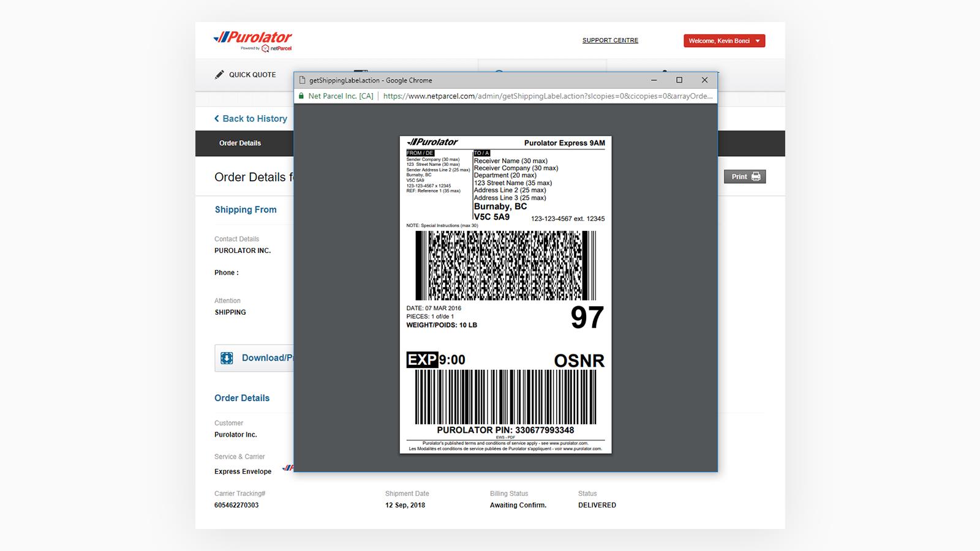980x551 pixels.
Task: Click the download icon on the Download/Print button
Action: pos(227,358)
